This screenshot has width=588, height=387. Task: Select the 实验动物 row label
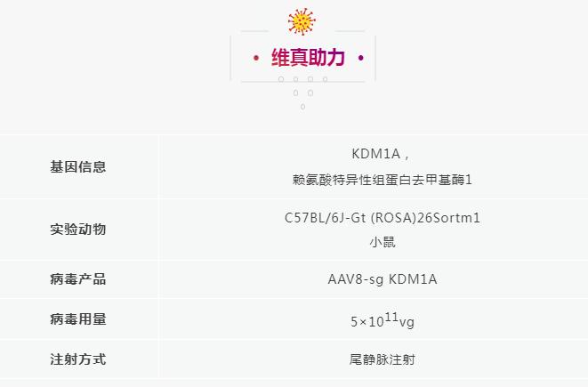click(x=78, y=229)
